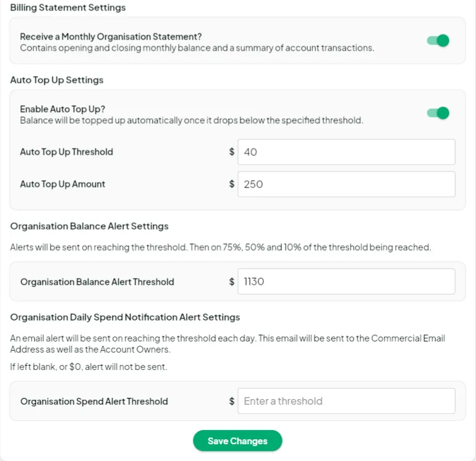This screenshot has height=461, width=476.
Task: Click the Auto Top Up Amount label text
Action: (x=62, y=184)
